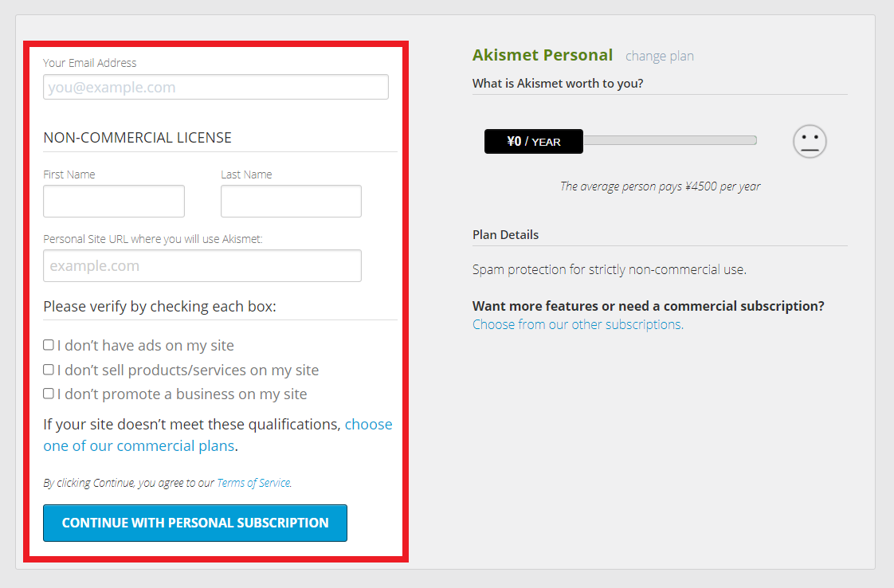Follow the commercial plans link
This screenshot has height=588, width=894.
point(218,434)
